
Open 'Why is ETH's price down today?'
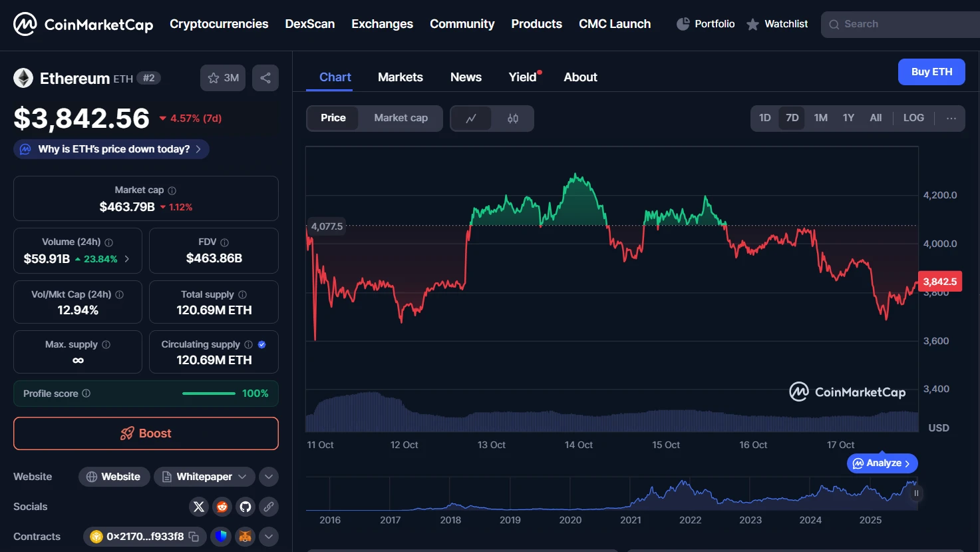112,149
